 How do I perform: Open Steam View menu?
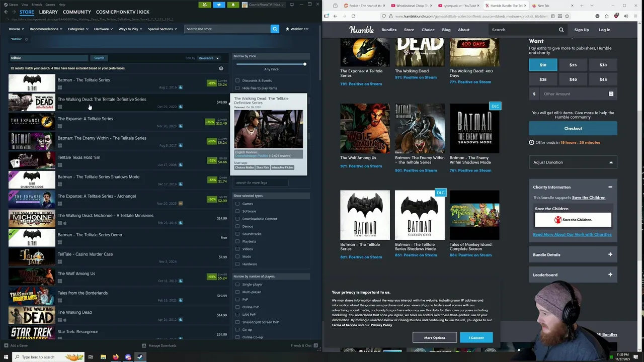pyautogui.click(x=25, y=5)
